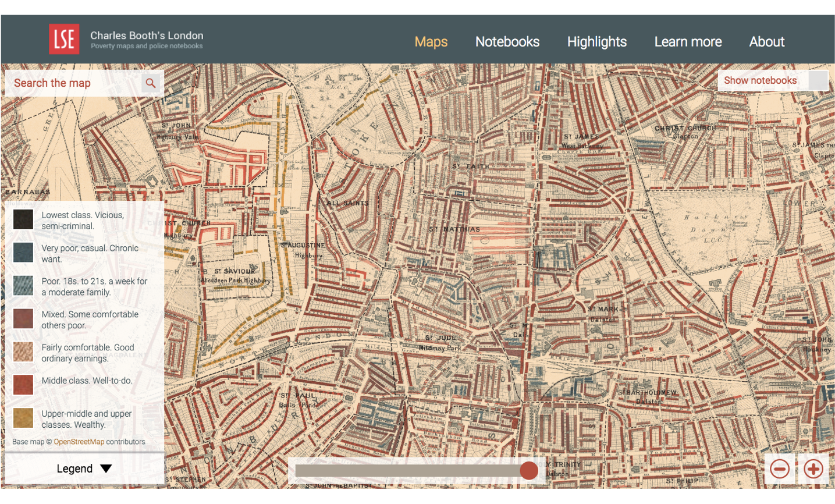Screen dimensions: 835x504
Task: Zoom out with the minus button
Action: click(780, 468)
